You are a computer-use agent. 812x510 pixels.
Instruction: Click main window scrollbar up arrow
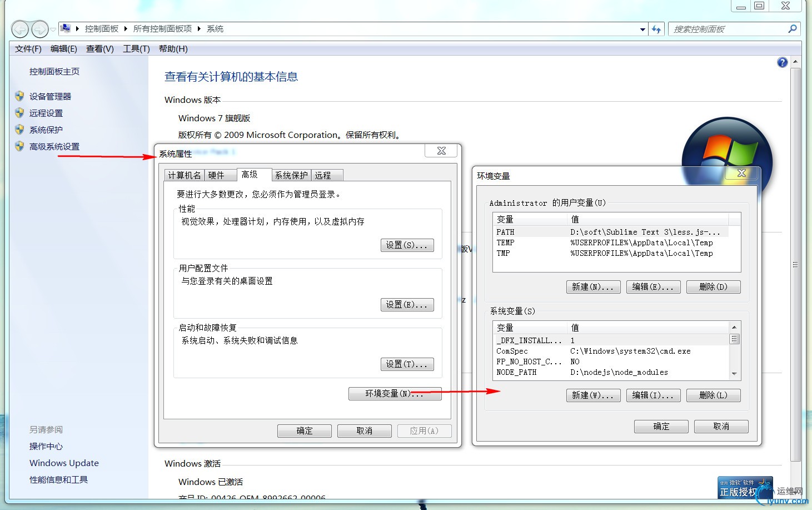tap(795, 61)
